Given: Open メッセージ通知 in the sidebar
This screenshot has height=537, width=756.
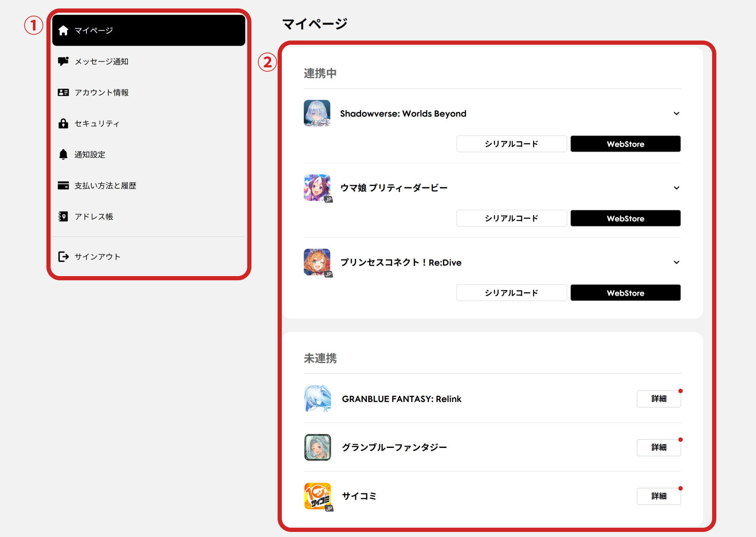Looking at the screenshot, I should (x=148, y=61).
